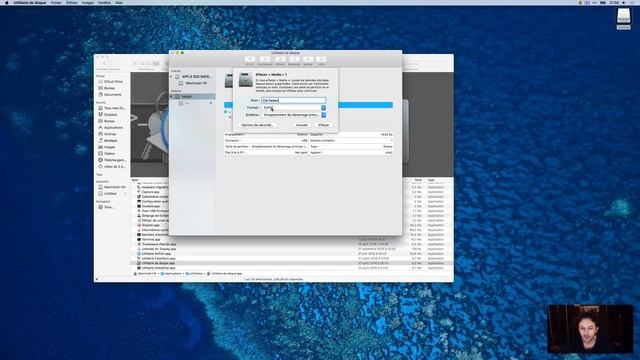Click the Console.app icon in Finder list
This screenshot has width=640, height=360.
point(139,206)
